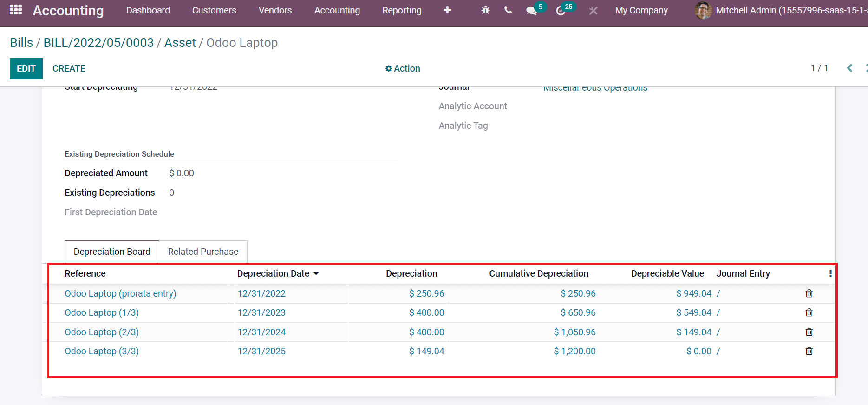Open the apps grid menu icon
The height and width of the screenshot is (405, 868).
coord(16,10)
